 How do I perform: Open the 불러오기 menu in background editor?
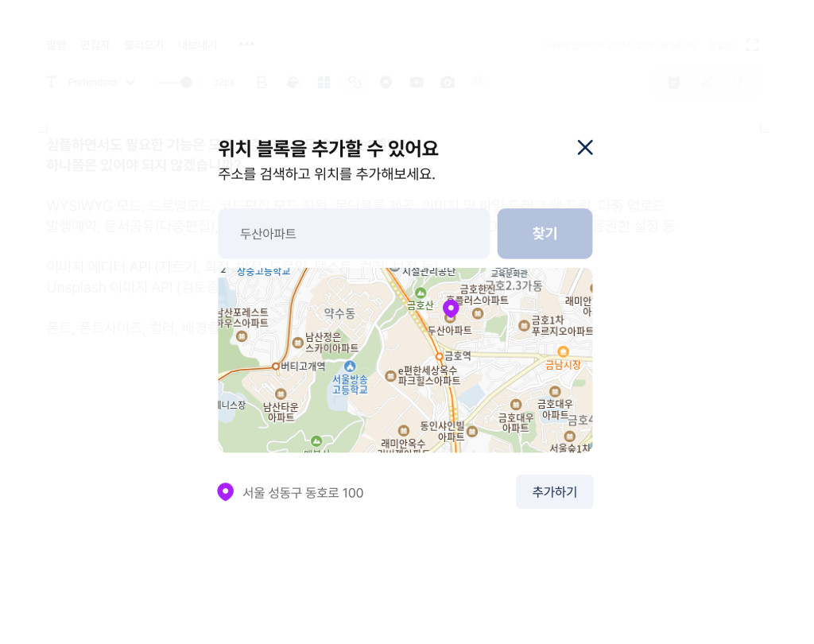click(x=144, y=45)
